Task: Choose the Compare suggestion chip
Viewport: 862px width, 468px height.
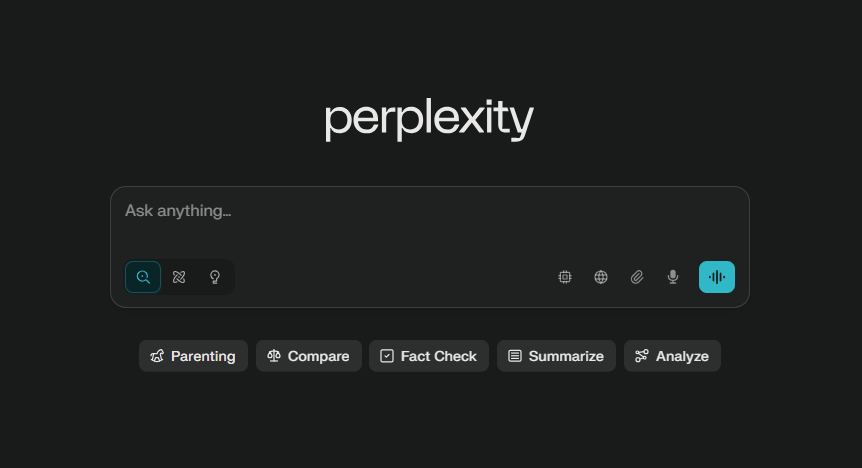Action: [x=309, y=356]
